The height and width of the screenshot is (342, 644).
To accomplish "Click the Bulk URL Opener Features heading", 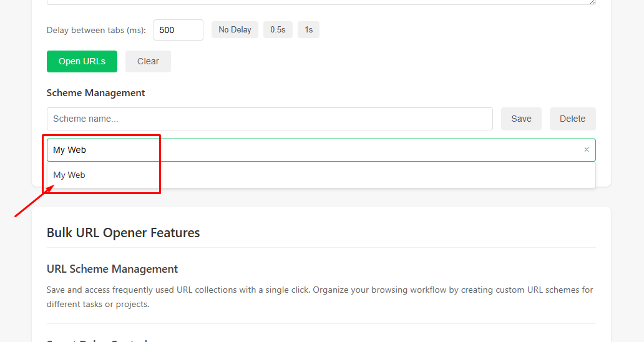I will [x=123, y=233].
